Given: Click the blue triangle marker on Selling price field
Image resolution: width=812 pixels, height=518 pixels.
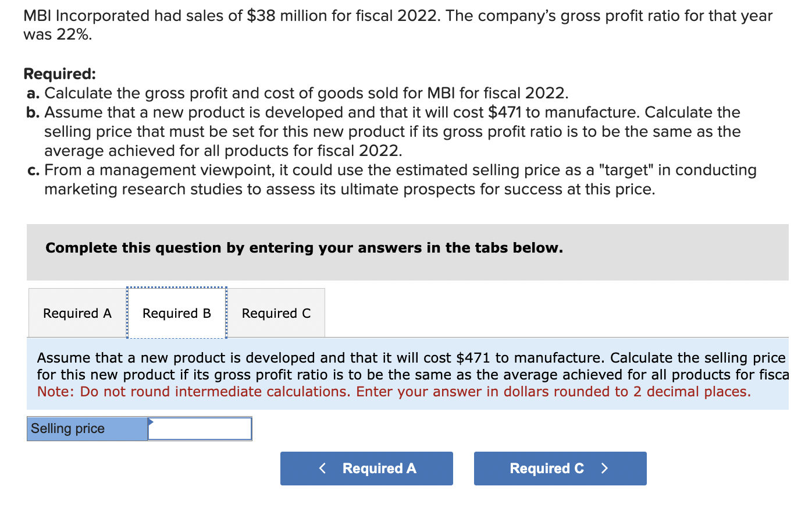Looking at the screenshot, I should [151, 421].
